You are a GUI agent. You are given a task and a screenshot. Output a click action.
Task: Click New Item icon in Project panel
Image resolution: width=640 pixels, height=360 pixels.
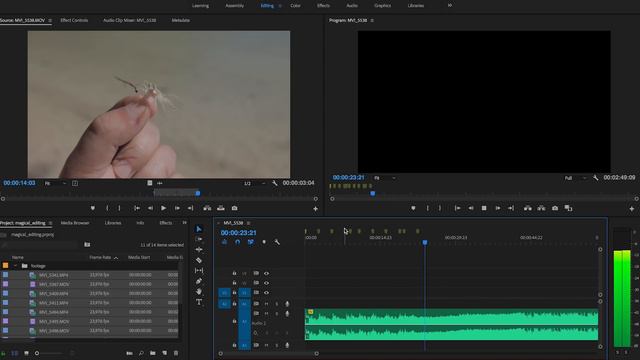164,353
